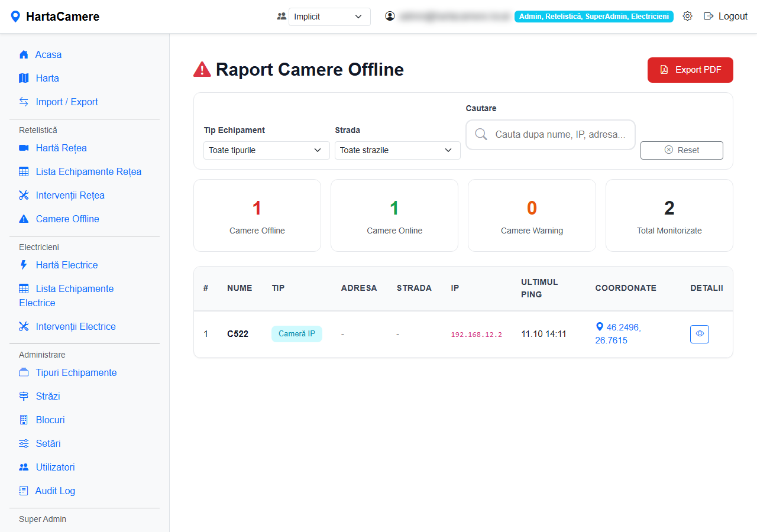Screen dimensions: 757x532
Task: Click the Camere Offline count card
Action: 257,215
